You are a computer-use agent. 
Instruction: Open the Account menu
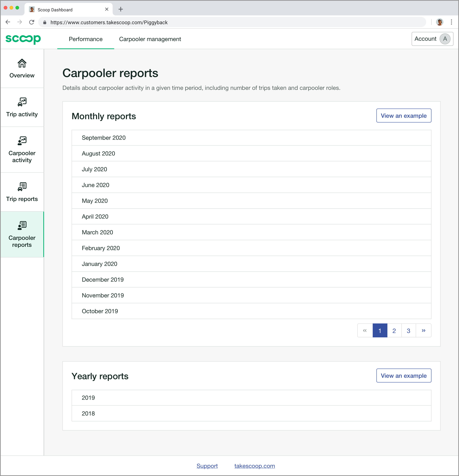pos(432,39)
